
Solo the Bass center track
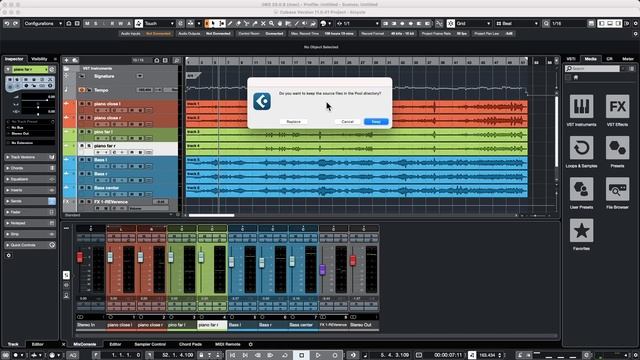(88, 188)
